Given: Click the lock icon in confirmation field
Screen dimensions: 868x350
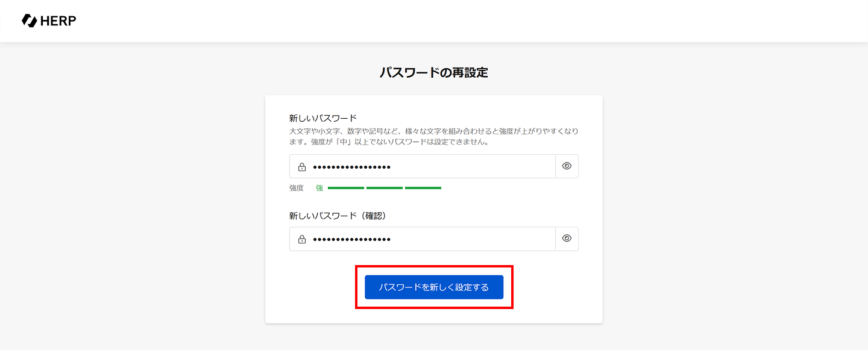Looking at the screenshot, I should click(302, 239).
